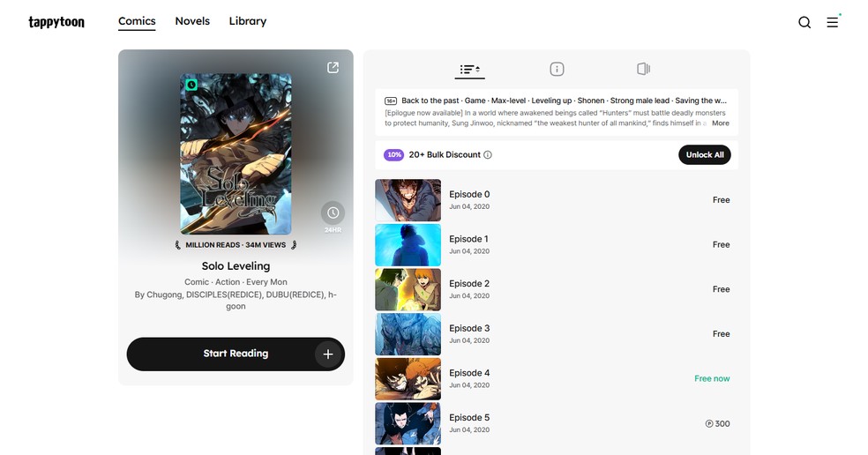The image size is (868, 455).
Task: Open the Novels menu
Action: tap(192, 21)
